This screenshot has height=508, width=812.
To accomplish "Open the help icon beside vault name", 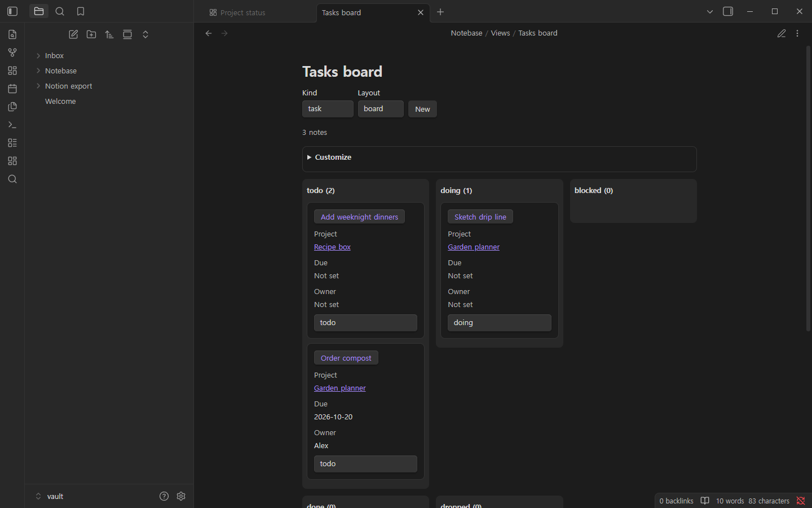I will pyautogui.click(x=164, y=496).
